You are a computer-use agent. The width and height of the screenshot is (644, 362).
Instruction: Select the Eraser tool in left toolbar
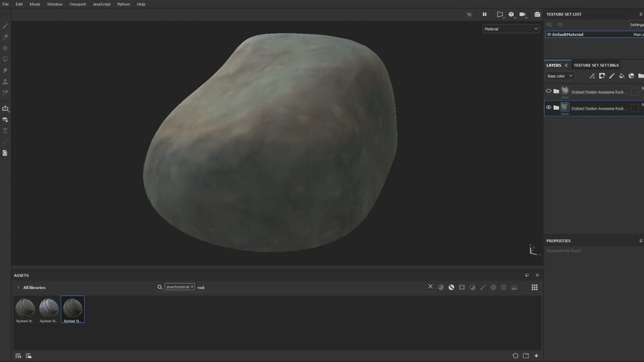pyautogui.click(x=5, y=37)
